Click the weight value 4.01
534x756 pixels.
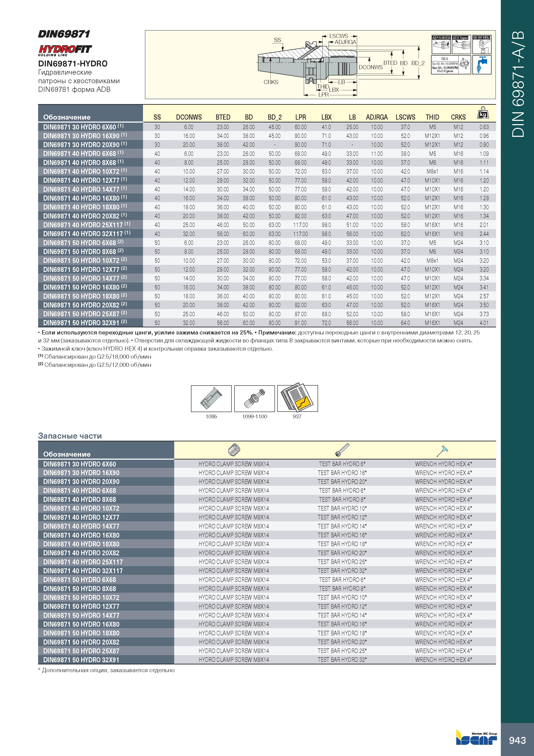[x=484, y=323]
